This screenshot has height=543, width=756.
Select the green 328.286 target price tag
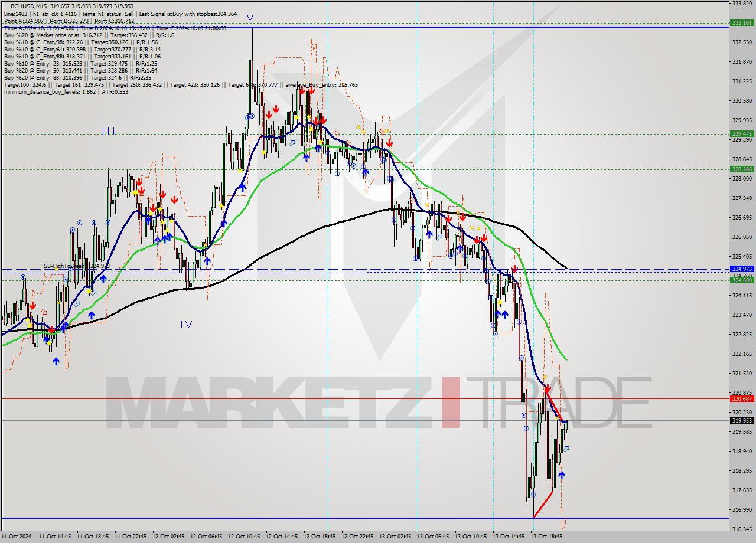741,169
